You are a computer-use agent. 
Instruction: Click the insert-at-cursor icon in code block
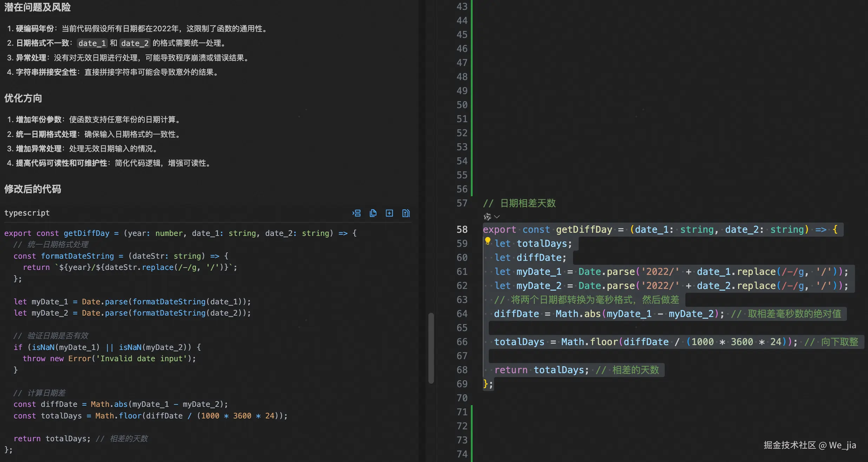tap(357, 213)
